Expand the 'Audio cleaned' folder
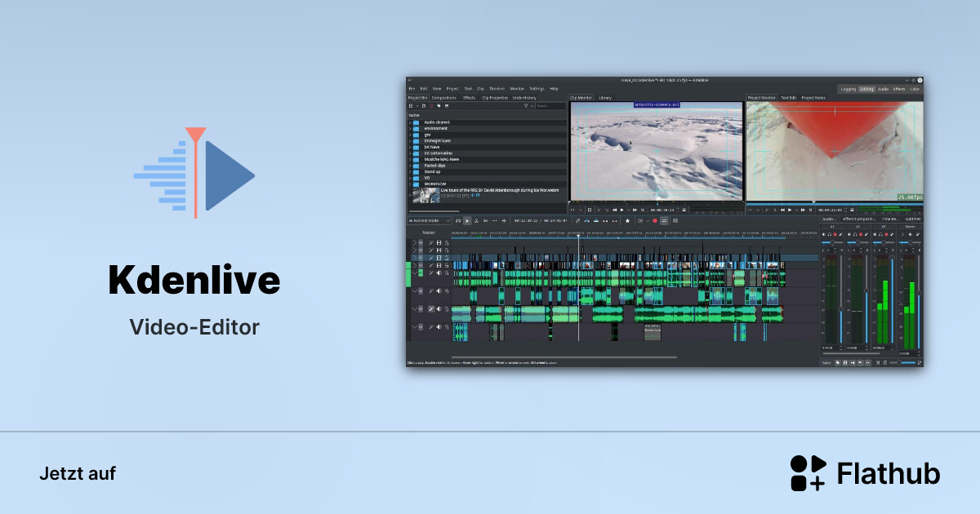Image resolution: width=980 pixels, height=514 pixels. click(410, 122)
